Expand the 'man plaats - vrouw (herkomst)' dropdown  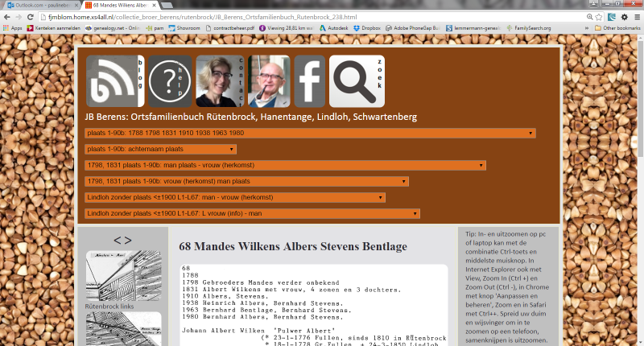[285, 165]
